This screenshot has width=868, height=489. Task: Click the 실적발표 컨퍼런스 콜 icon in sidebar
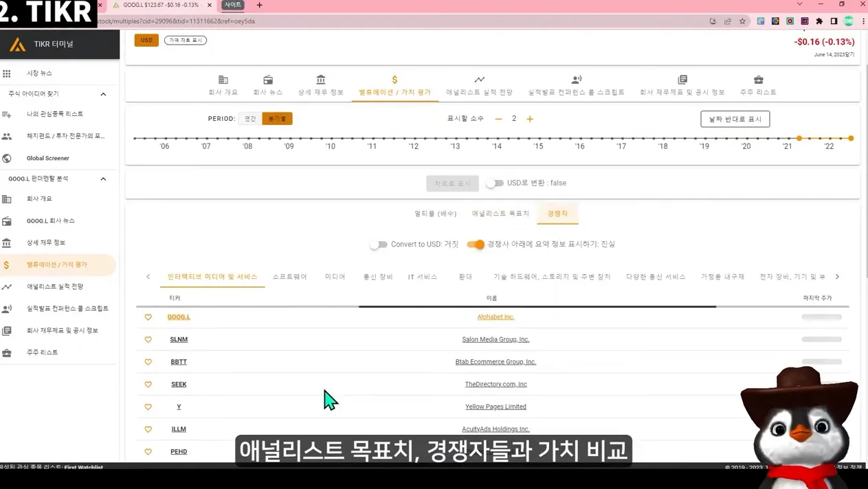[x=7, y=308]
